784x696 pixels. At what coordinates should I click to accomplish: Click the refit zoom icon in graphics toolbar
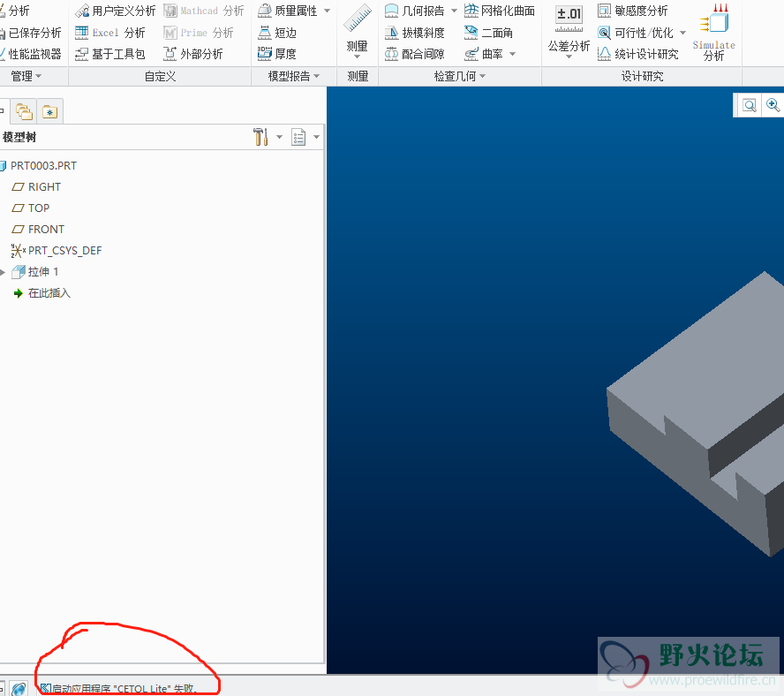coord(749,106)
